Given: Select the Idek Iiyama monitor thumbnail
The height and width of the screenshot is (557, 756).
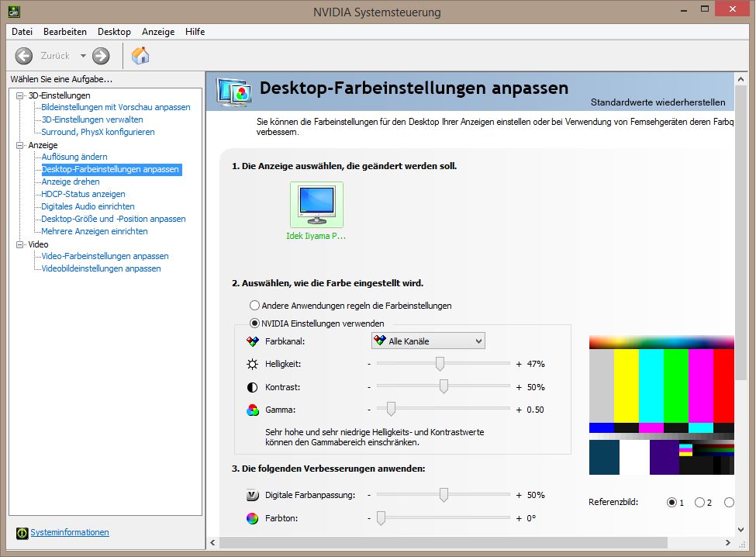Looking at the screenshot, I should point(317,205).
